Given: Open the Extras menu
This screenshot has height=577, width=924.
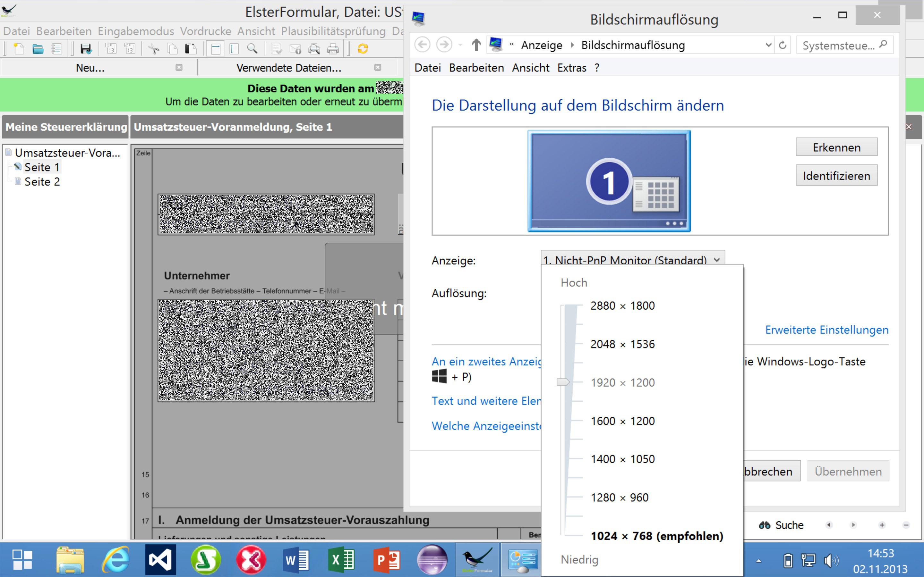Looking at the screenshot, I should pos(572,68).
